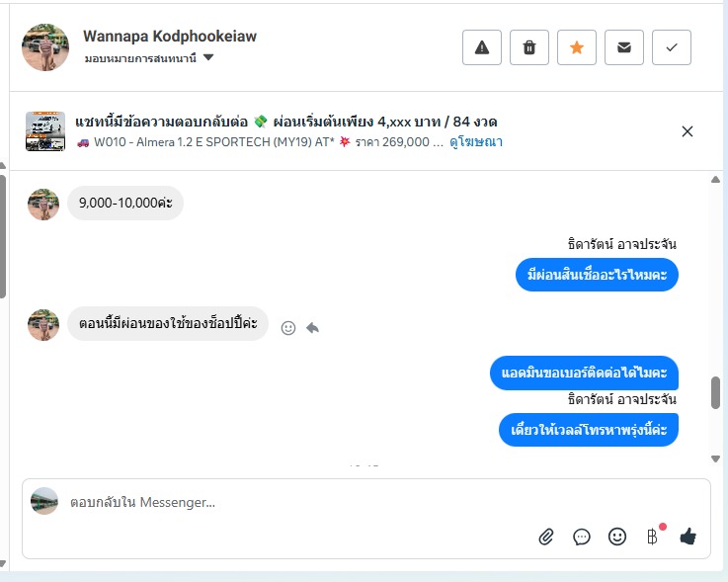
Task: Click the chat scrollbar up arrow
Action: click(715, 179)
